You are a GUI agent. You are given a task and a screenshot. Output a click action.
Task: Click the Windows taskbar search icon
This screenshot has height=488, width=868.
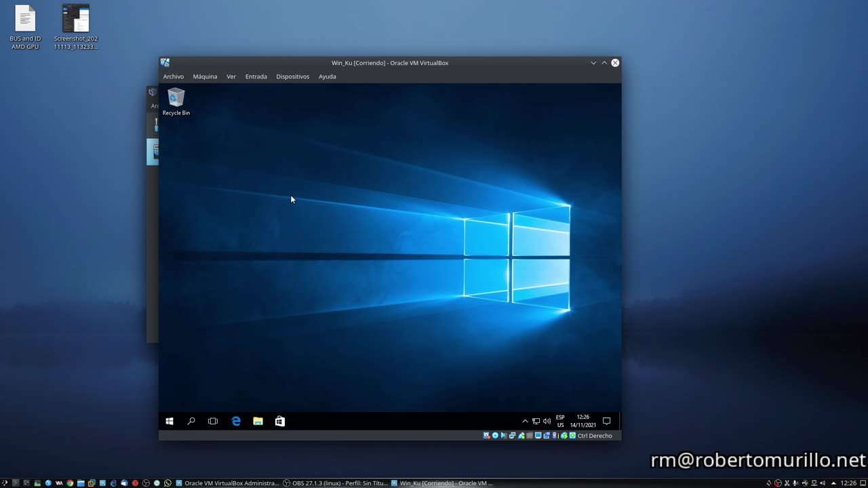(191, 421)
